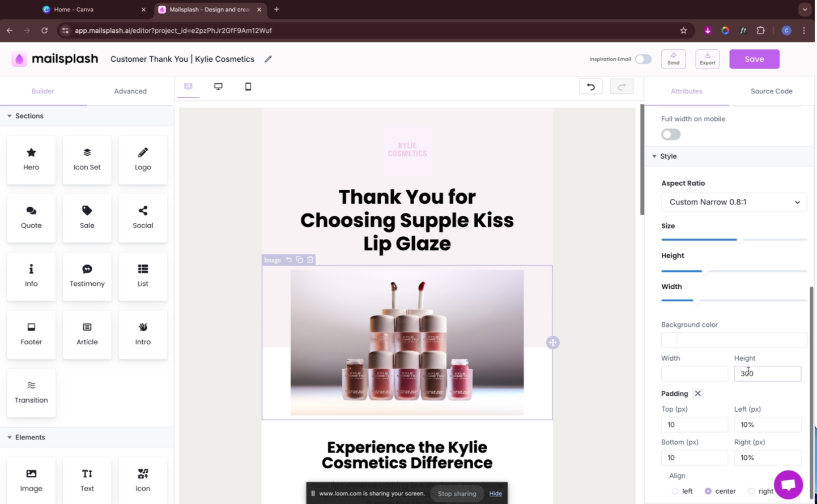817x504 pixels.
Task: Open the Aspect Ratio dropdown
Action: click(733, 202)
